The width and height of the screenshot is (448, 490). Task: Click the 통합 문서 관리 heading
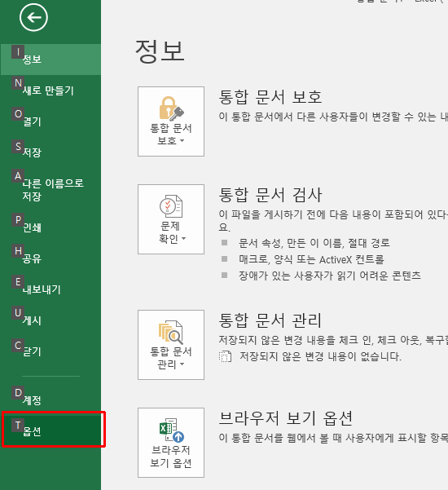270,320
